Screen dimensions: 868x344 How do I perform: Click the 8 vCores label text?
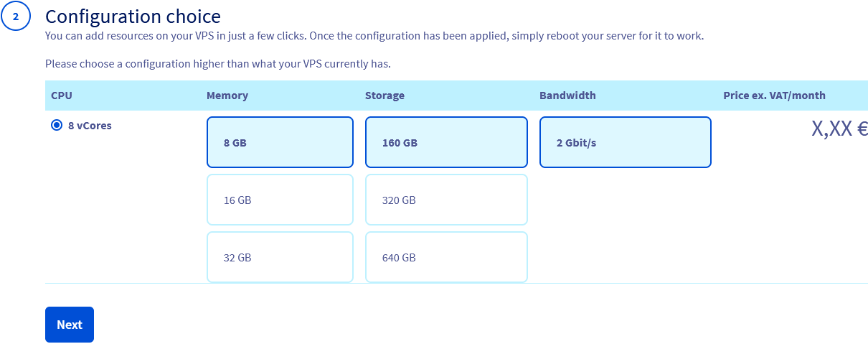[90, 125]
